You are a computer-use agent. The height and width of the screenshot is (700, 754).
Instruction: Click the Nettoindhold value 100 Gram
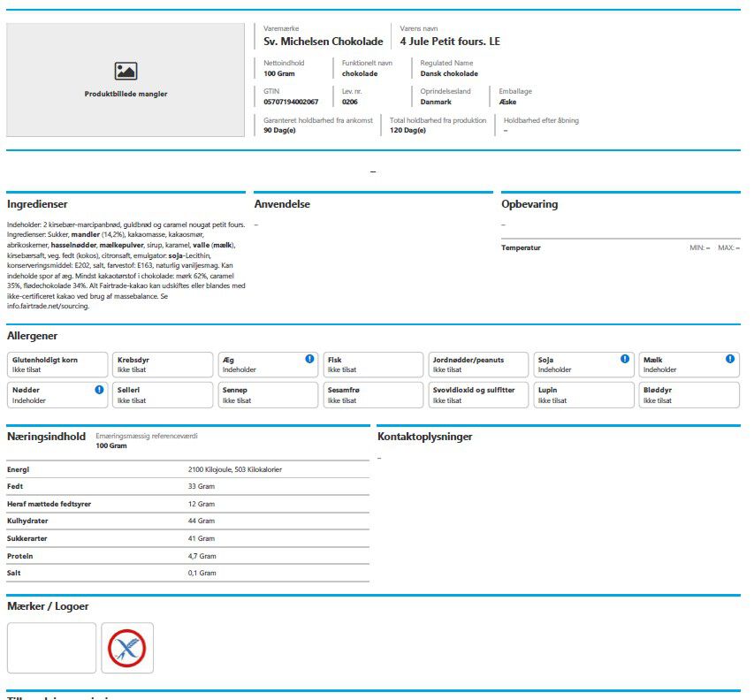279,73
